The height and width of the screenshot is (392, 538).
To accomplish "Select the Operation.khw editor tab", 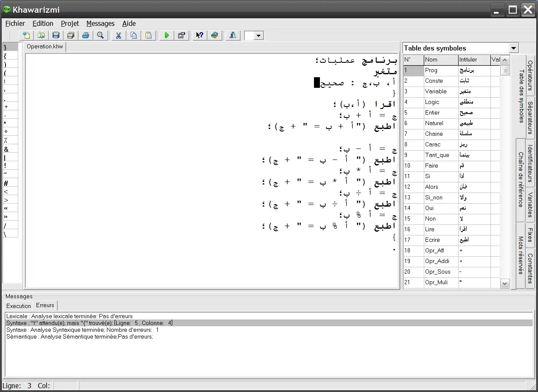I will point(45,47).
